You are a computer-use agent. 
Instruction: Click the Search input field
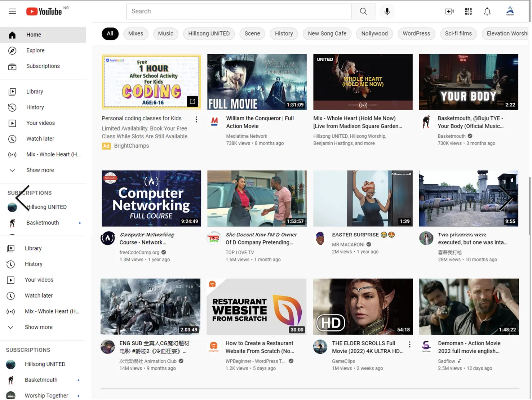240,12
